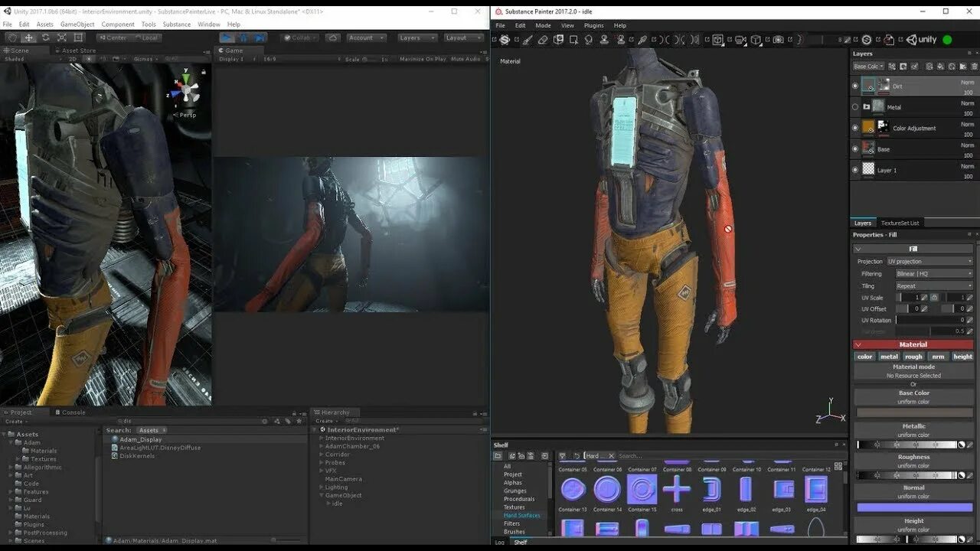Click the Local handle button in Unity
Viewport: 980px width, 551px height.
145,37
